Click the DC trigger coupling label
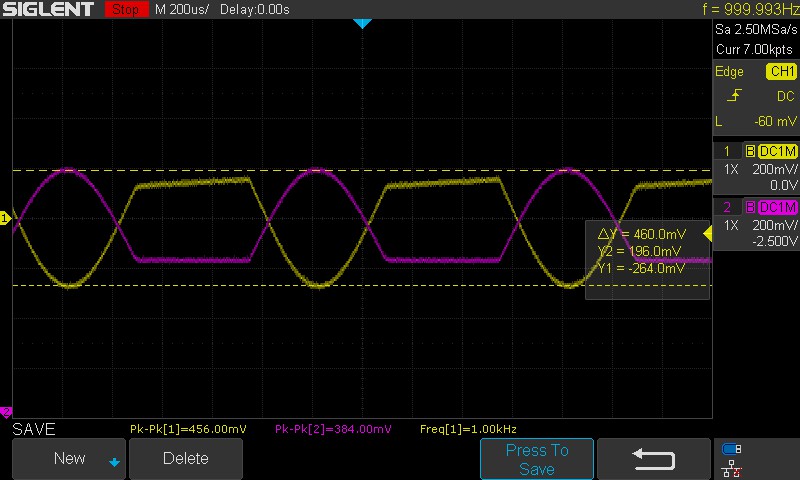 (786, 96)
